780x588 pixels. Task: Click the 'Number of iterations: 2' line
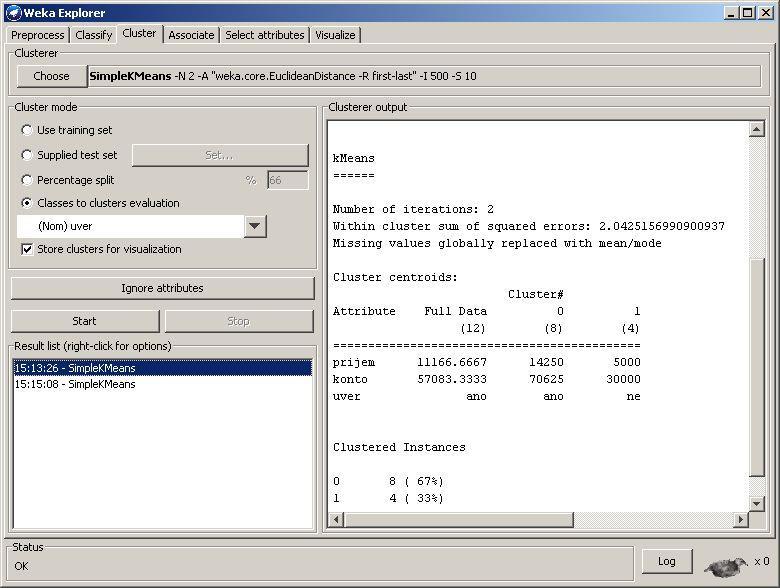point(413,209)
